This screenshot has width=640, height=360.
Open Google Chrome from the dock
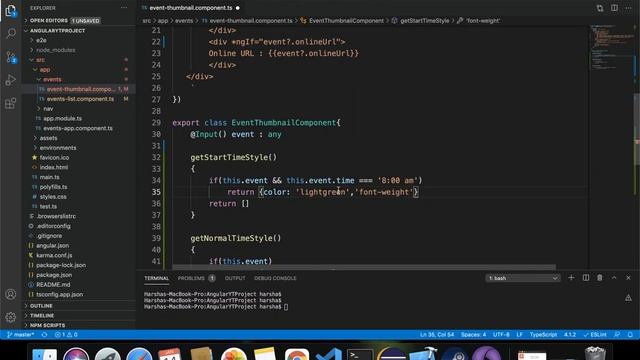coord(297,355)
